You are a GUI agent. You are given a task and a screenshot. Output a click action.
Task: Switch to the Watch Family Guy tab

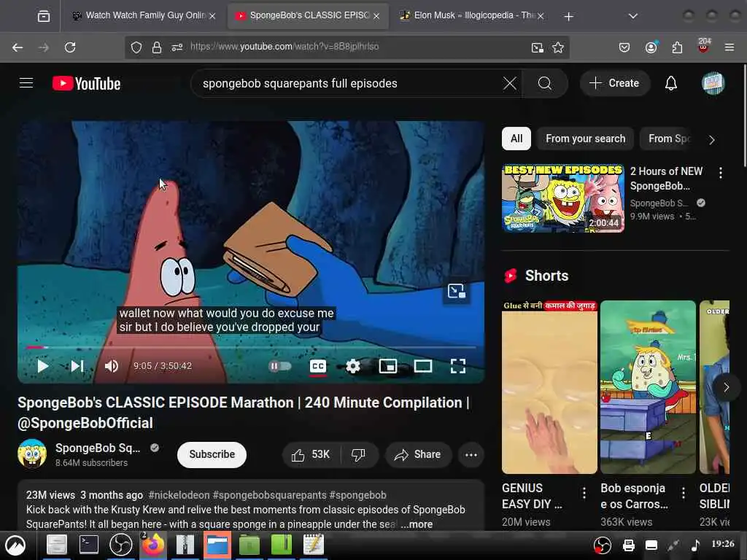click(x=144, y=16)
